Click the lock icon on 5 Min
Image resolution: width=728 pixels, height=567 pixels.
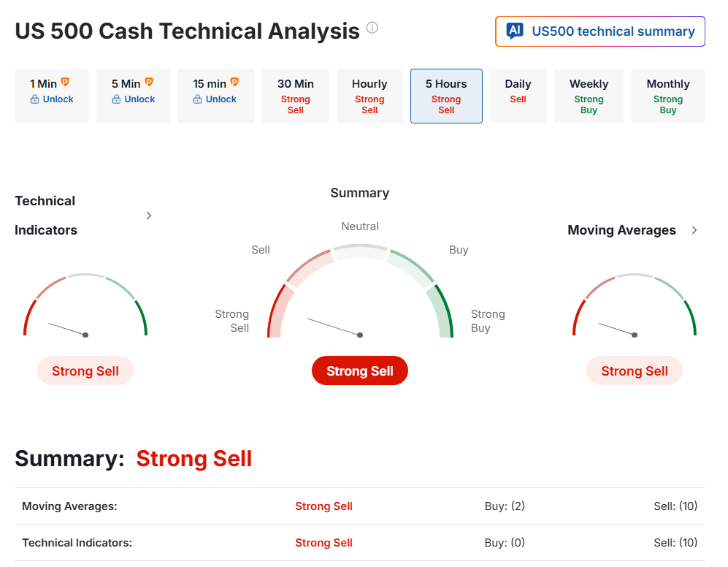click(116, 99)
